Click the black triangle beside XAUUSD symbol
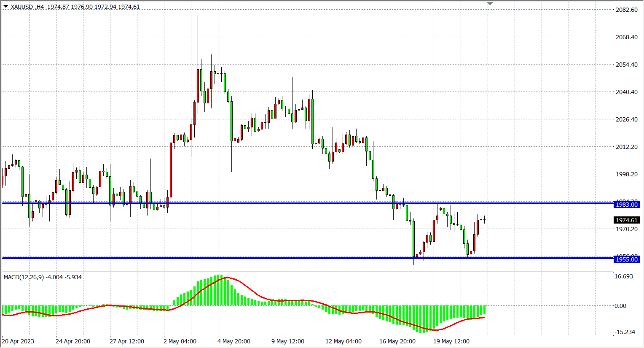 (x=5, y=6)
